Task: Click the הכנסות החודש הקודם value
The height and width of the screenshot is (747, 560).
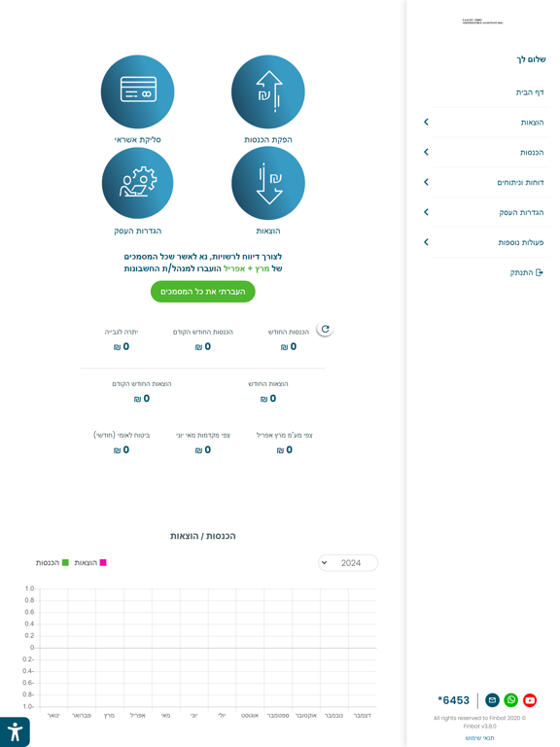Action: (203, 347)
